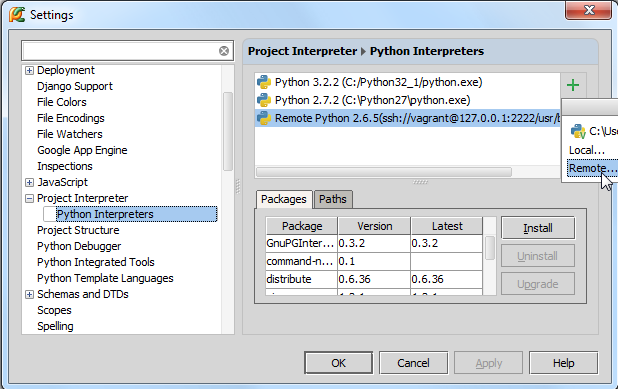Viewport: 618px width, 389px height.
Task: Collapse the Project Interpreter node
Action: point(29,198)
